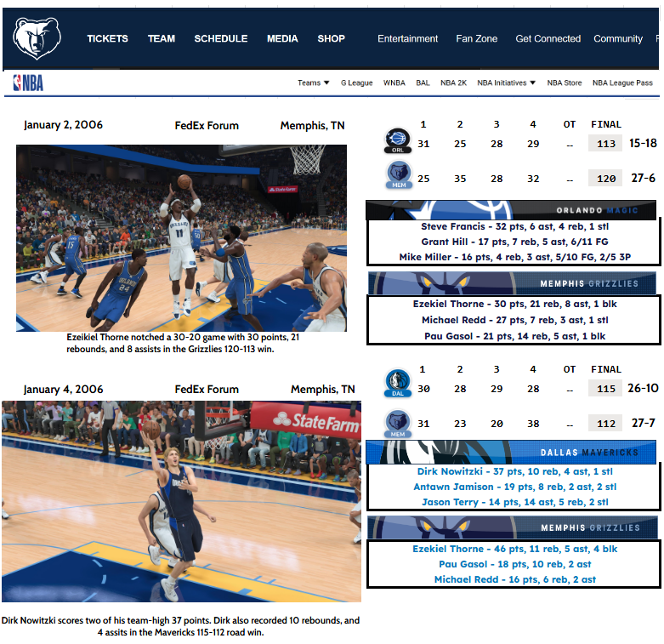Follow the WNBA link
Viewport: 664px width, 644px height.
pos(394,83)
